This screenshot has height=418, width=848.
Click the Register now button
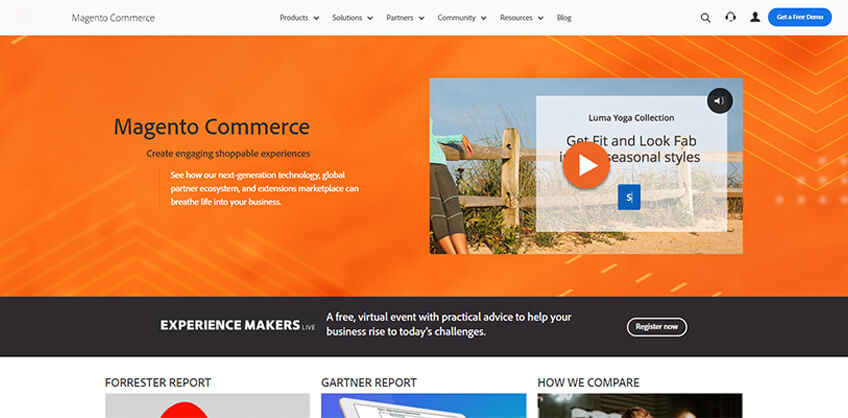point(657,327)
